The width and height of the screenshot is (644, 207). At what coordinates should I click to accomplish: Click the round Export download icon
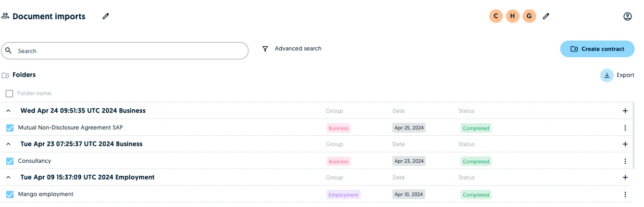[x=607, y=75]
